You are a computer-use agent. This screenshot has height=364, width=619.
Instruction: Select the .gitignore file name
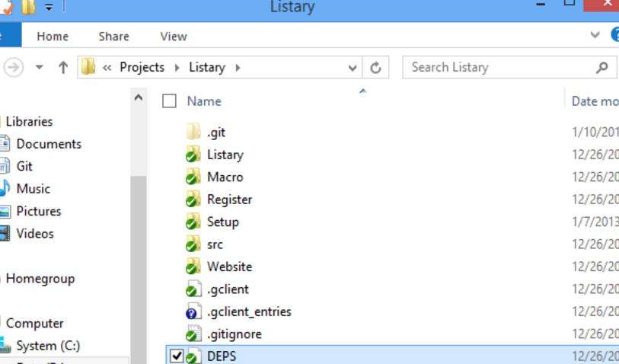[234, 334]
